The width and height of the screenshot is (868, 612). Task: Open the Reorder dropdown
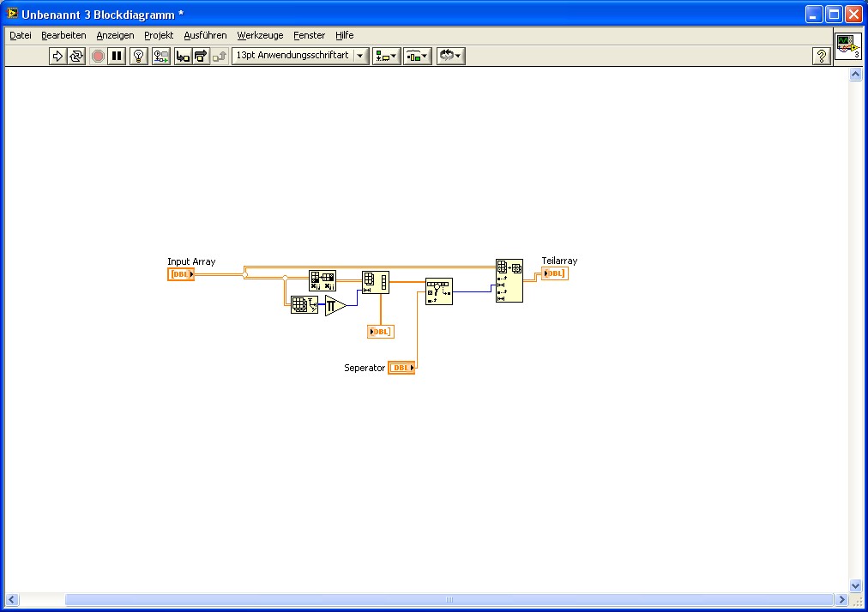coord(450,56)
